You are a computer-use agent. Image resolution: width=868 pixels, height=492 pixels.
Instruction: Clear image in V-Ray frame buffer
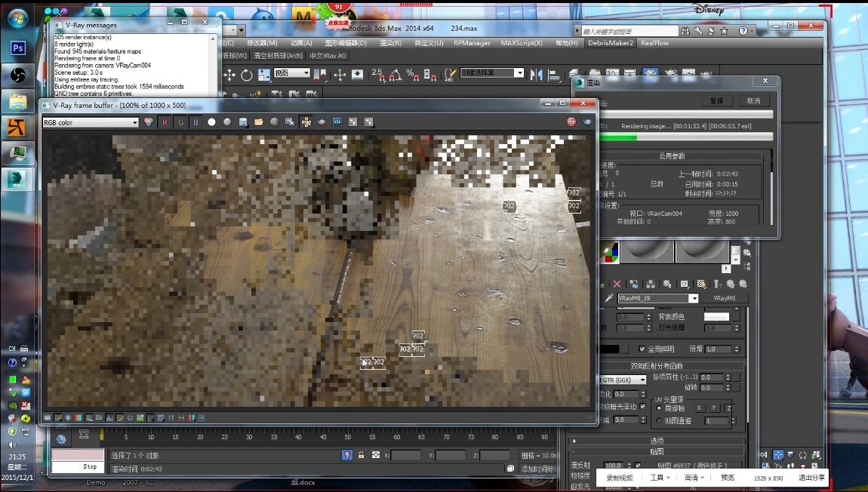point(274,121)
